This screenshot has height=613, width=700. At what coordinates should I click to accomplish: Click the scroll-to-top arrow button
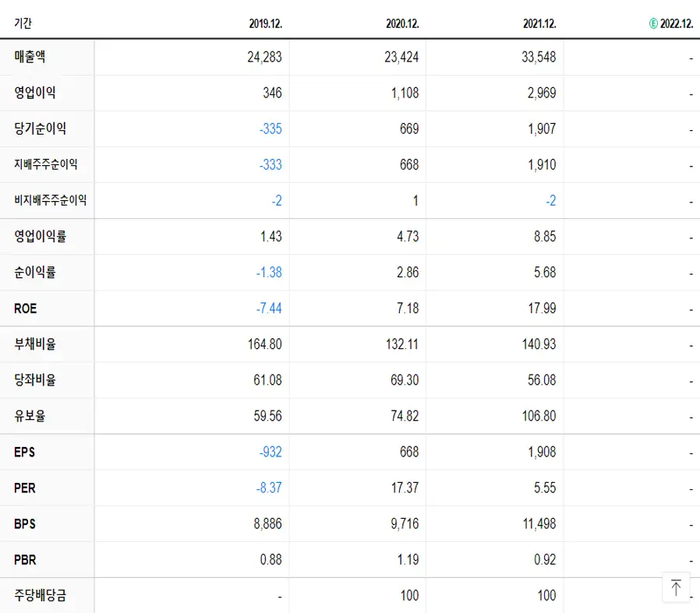[675, 587]
